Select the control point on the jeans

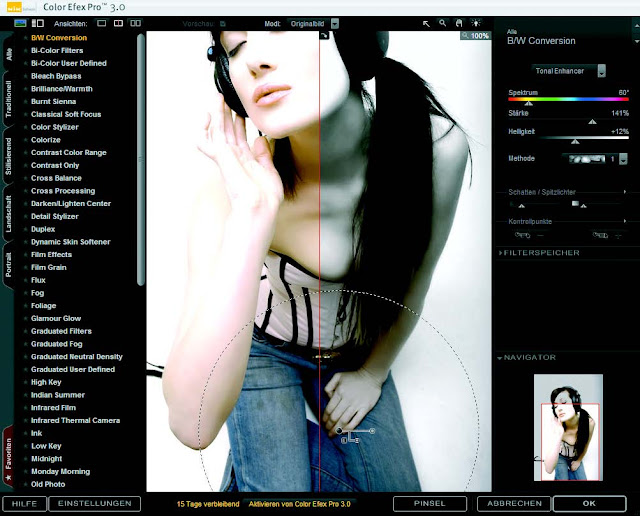pyautogui.click(x=339, y=431)
